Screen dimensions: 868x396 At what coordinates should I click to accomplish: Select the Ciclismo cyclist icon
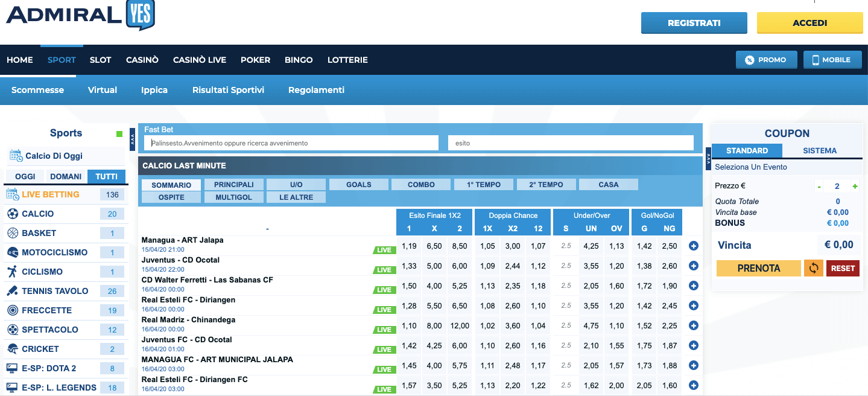tap(12, 272)
